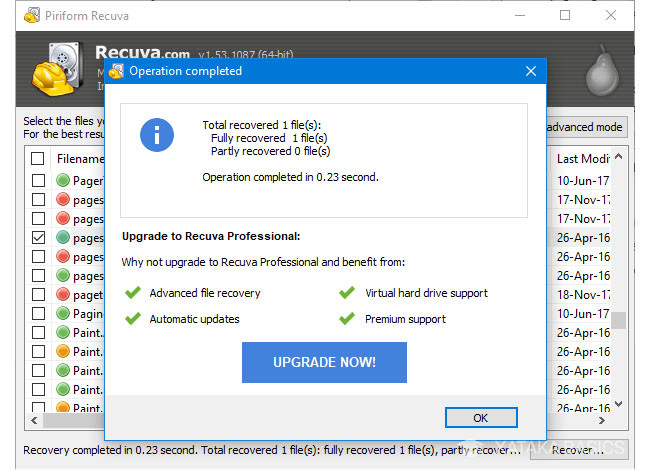
Task: Click the "Partly recovered 0 file(s)" text
Action: 271,151
